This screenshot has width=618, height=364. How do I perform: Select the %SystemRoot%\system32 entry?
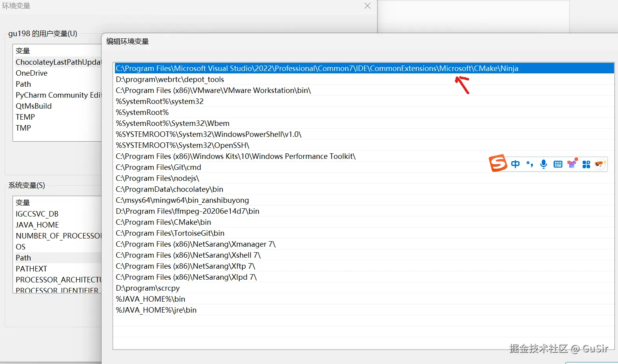[x=364, y=101]
